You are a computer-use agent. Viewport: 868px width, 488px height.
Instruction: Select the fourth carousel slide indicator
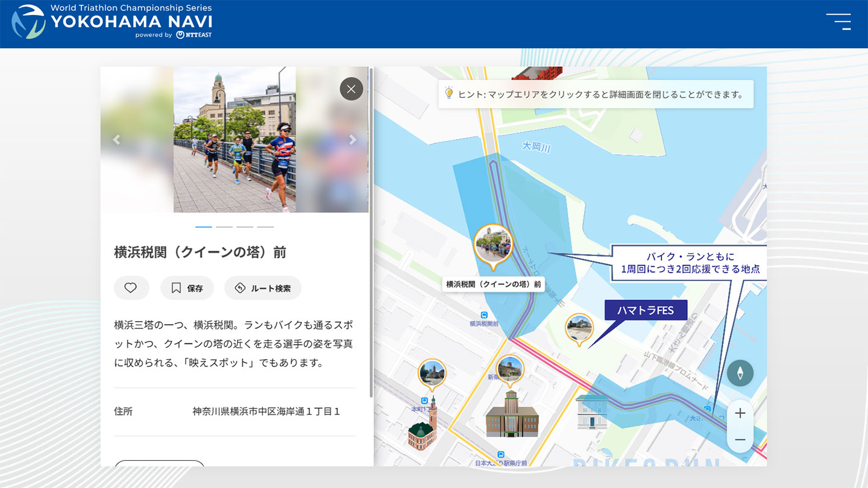[x=265, y=227]
